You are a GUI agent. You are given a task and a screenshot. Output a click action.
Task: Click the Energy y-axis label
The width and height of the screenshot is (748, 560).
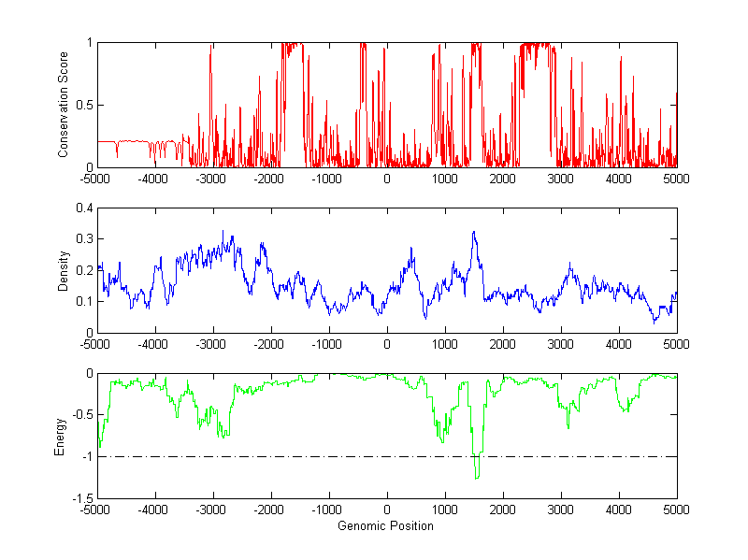(60, 436)
